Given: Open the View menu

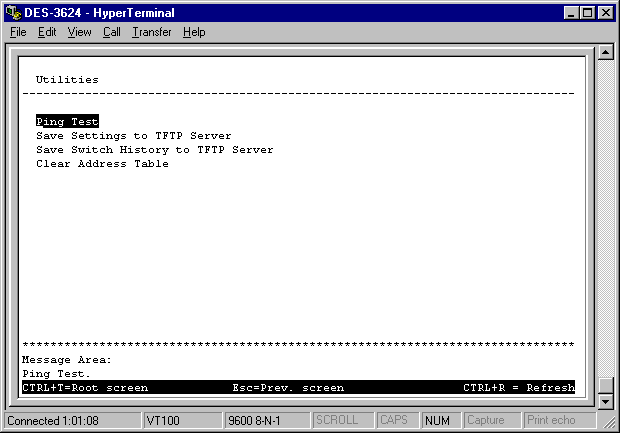Looking at the screenshot, I should [x=79, y=32].
